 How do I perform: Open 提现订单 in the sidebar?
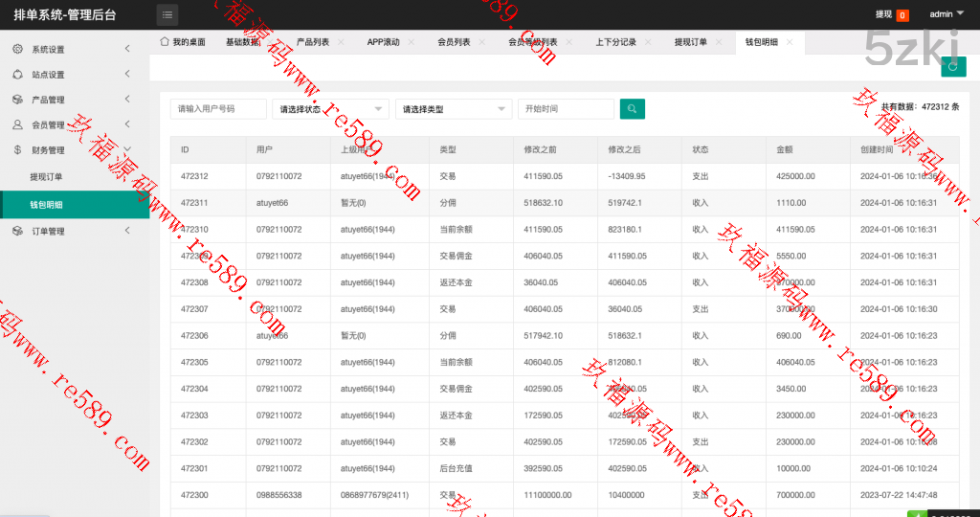click(x=46, y=177)
